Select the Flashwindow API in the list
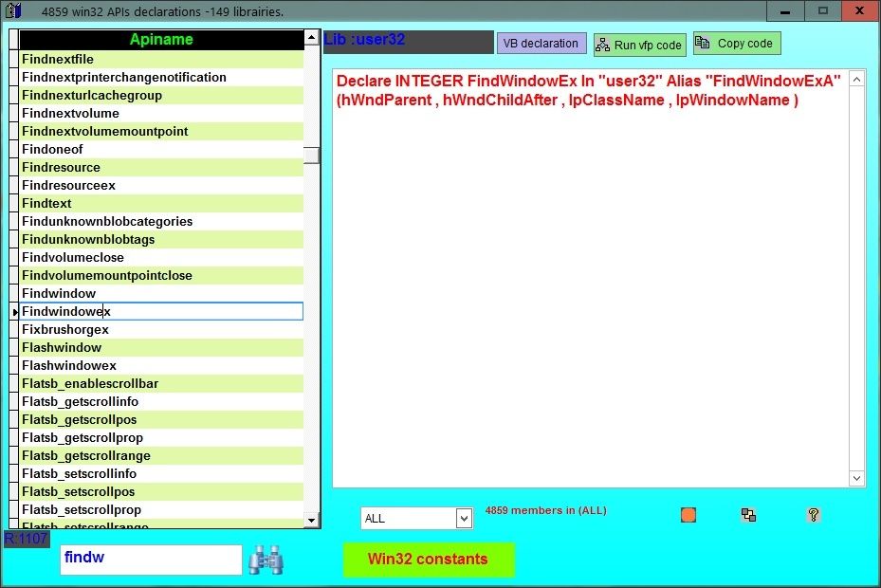Viewport: 881px width, 588px height. (62, 347)
